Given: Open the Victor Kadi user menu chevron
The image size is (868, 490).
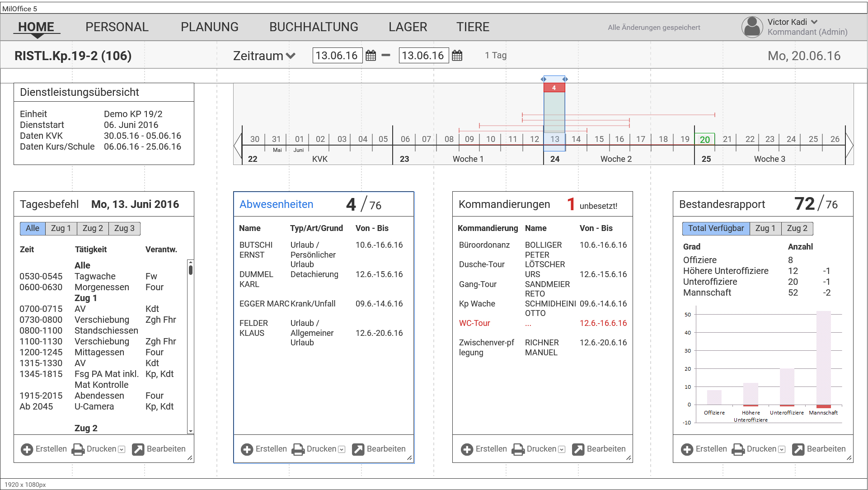Looking at the screenshot, I should click(x=814, y=22).
